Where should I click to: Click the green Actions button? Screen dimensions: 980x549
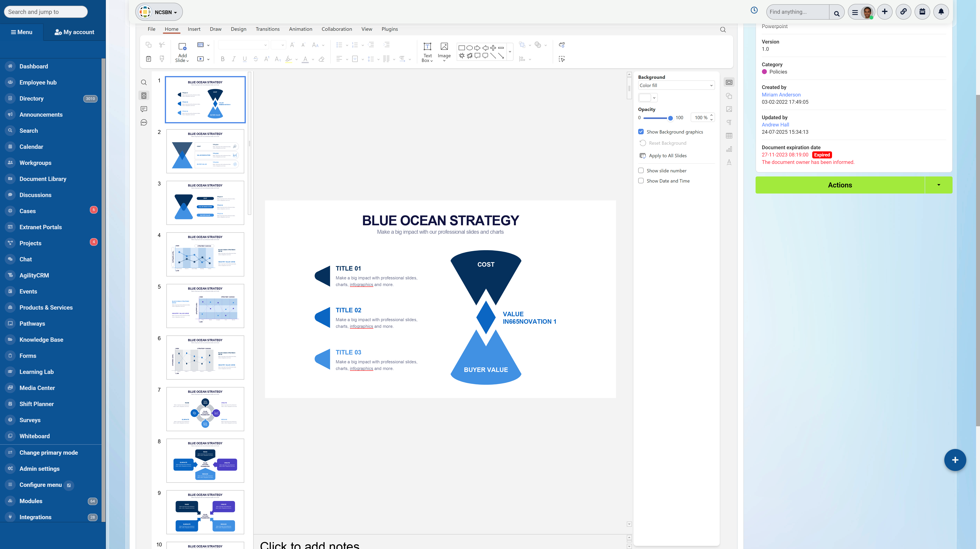click(840, 185)
